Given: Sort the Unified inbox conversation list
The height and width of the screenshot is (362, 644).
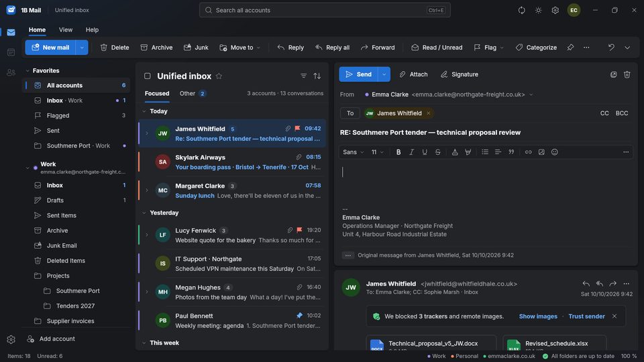Looking at the screenshot, I should pyautogui.click(x=317, y=76).
